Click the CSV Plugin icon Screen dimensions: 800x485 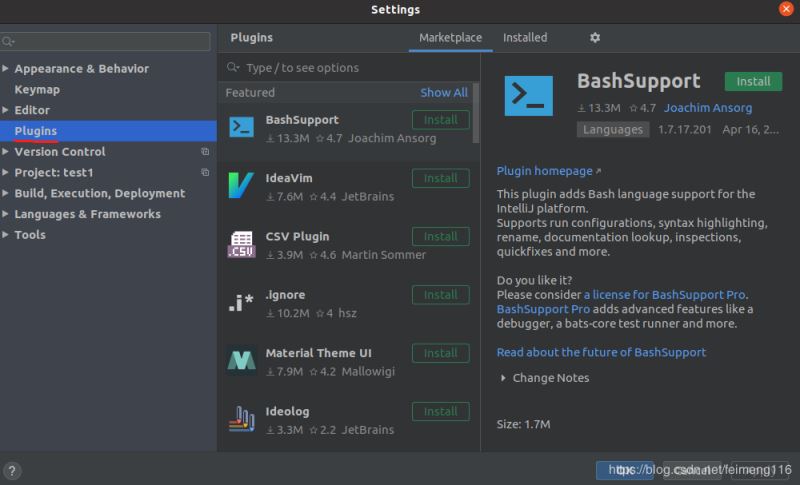coord(241,244)
